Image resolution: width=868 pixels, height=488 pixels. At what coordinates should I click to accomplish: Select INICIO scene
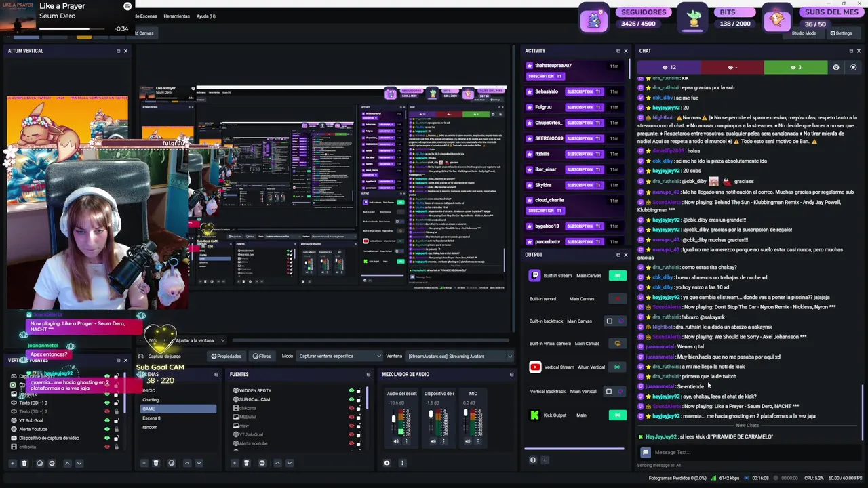pos(178,391)
